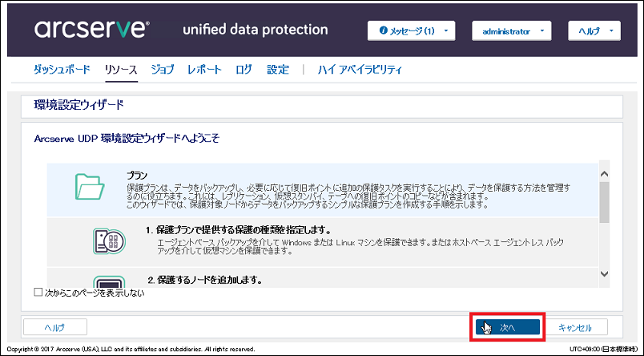Click the '1. 保護プランで提供する保護の種類を指定します。' text
This screenshot has width=644, height=356.
point(239,230)
